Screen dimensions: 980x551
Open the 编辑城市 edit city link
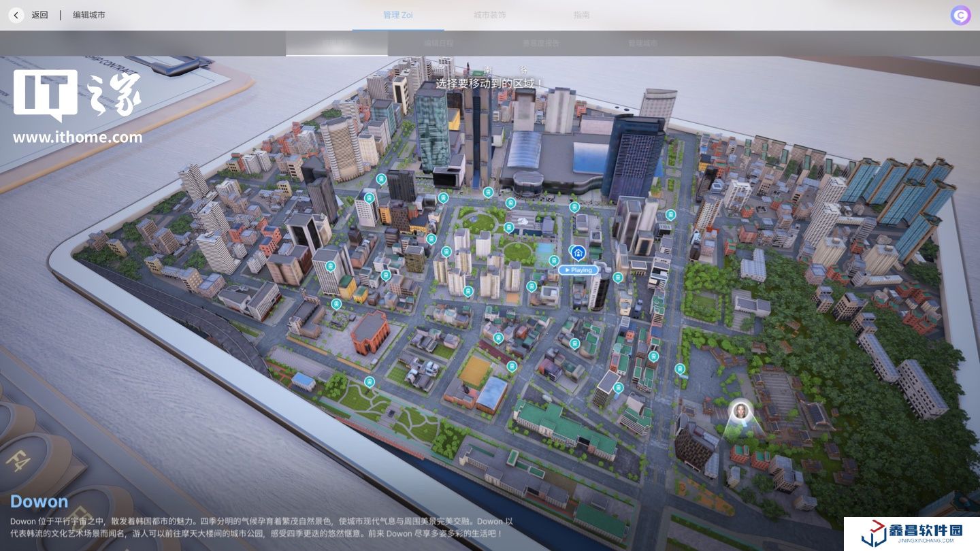89,15
